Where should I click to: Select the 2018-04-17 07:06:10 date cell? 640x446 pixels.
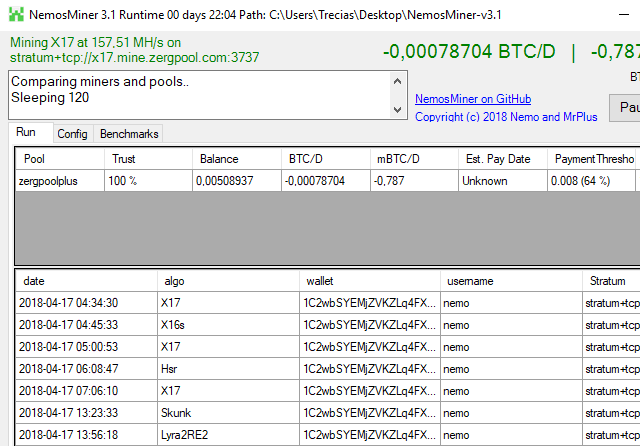click(86, 391)
